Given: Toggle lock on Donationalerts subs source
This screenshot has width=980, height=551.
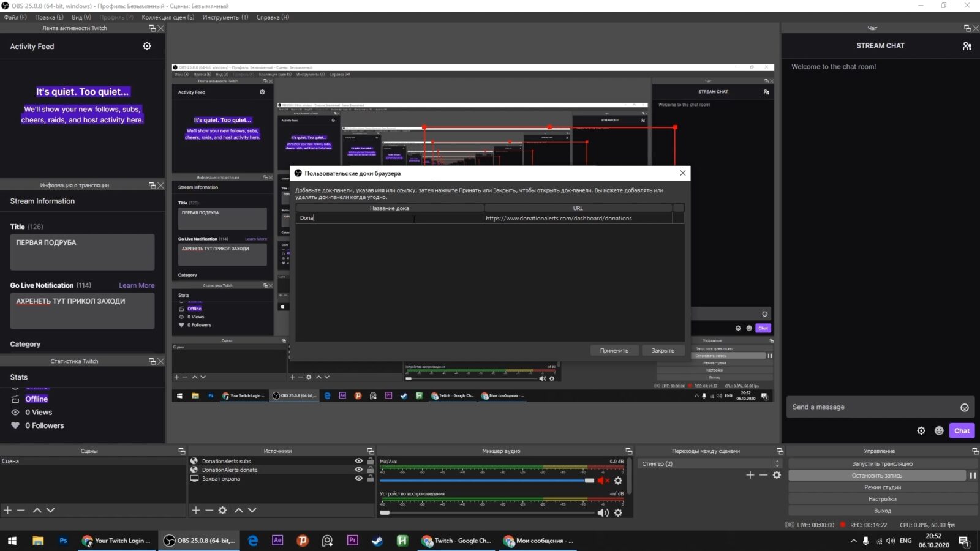Looking at the screenshot, I should (x=370, y=461).
